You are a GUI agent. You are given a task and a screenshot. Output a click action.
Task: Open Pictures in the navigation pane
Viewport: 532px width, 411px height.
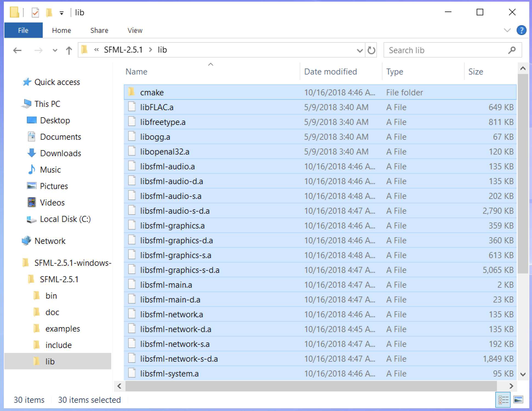click(x=54, y=186)
